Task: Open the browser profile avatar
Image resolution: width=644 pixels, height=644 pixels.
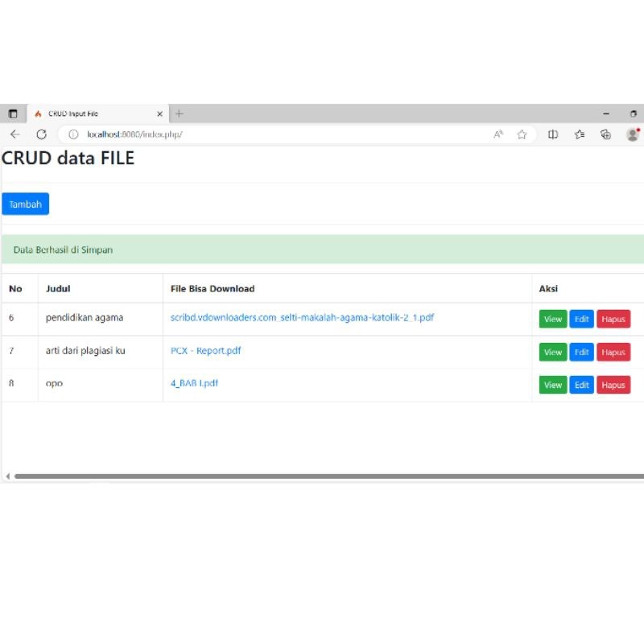Action: pyautogui.click(x=634, y=134)
